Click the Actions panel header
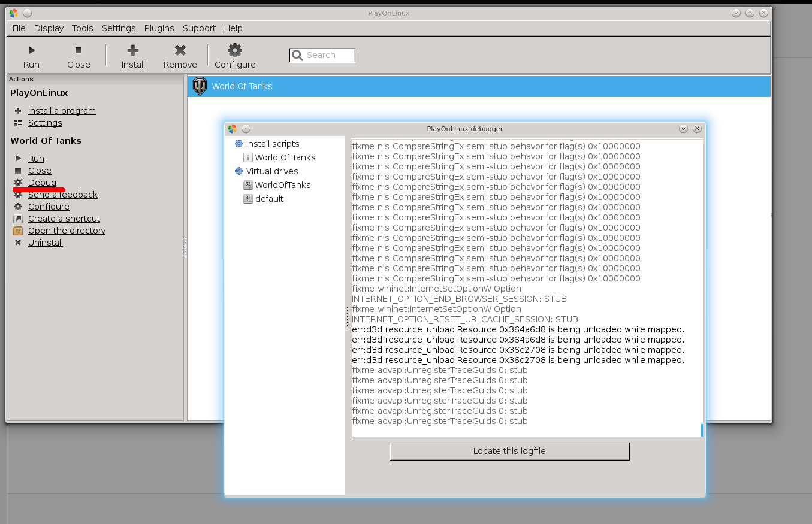Image resolution: width=812 pixels, height=524 pixels. [x=95, y=79]
